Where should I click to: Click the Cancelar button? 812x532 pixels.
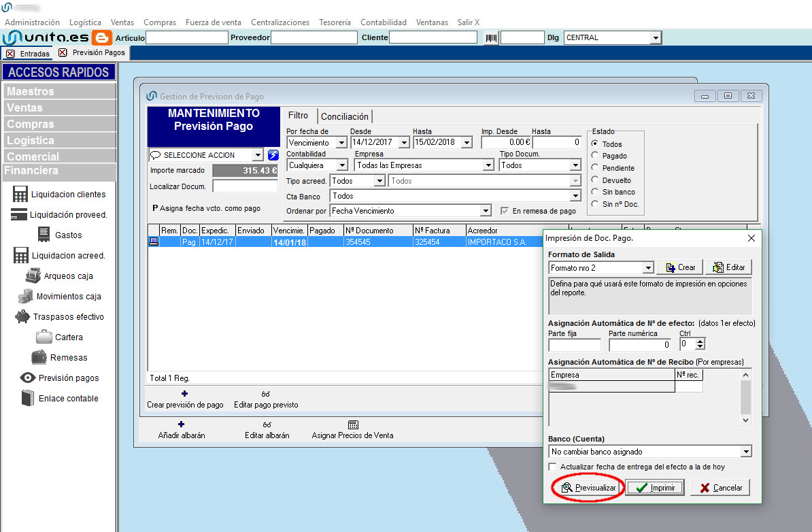point(720,488)
